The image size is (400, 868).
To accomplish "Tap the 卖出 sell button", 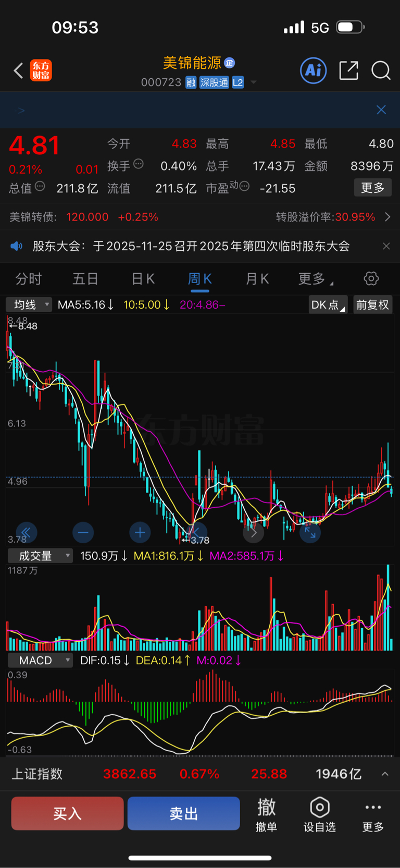I will tap(183, 813).
